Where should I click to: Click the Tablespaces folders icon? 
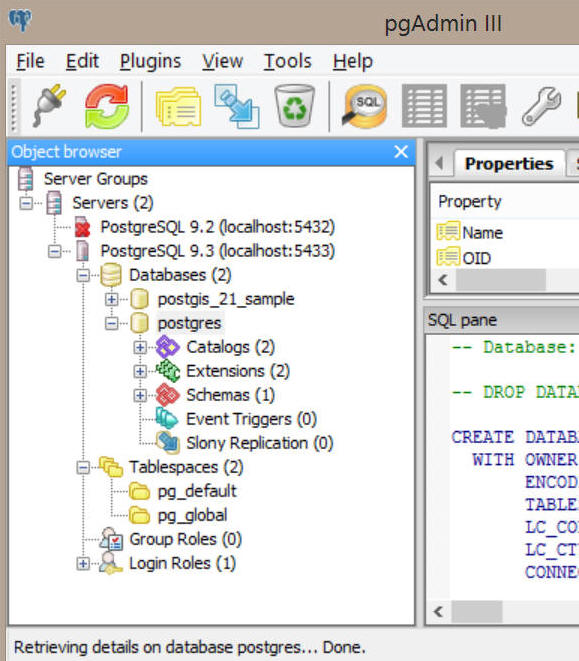(111, 467)
